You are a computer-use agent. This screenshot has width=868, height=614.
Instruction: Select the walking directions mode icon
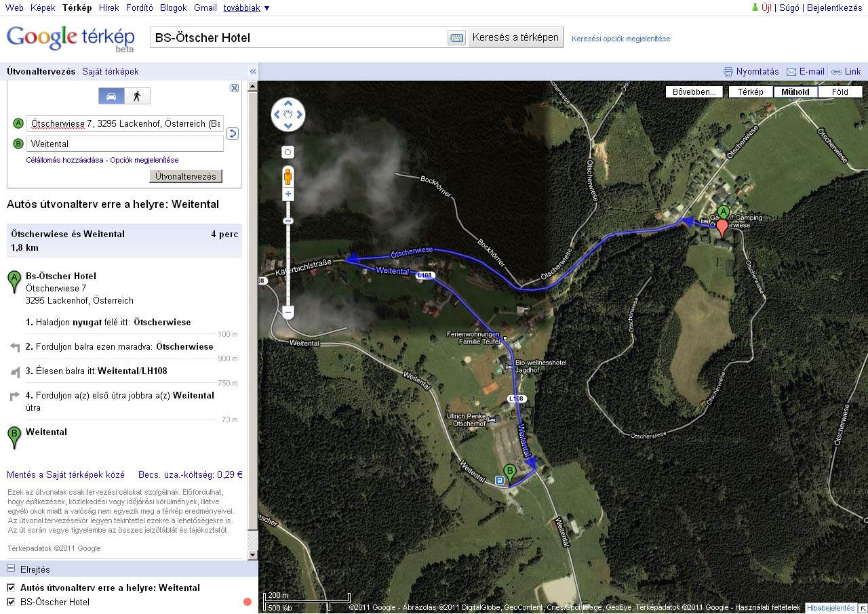137,96
